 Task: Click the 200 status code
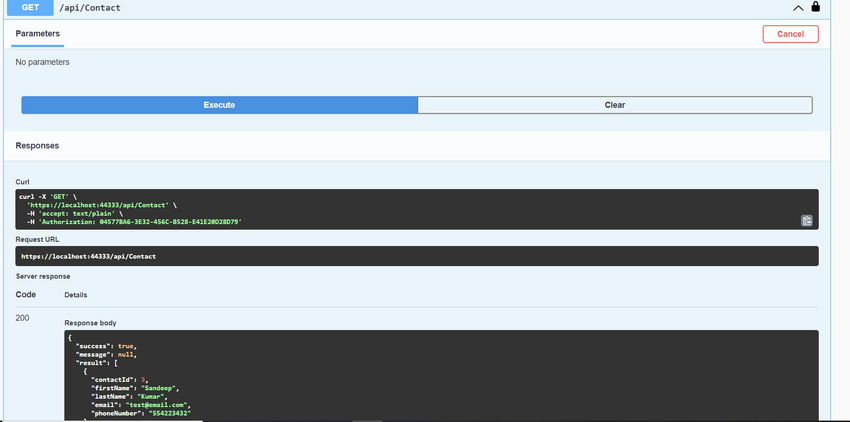coord(22,318)
